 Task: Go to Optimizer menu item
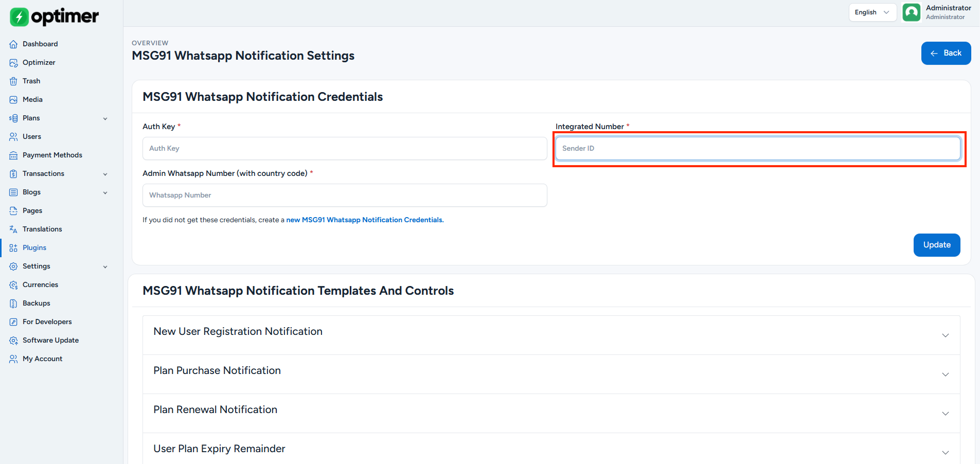click(39, 63)
